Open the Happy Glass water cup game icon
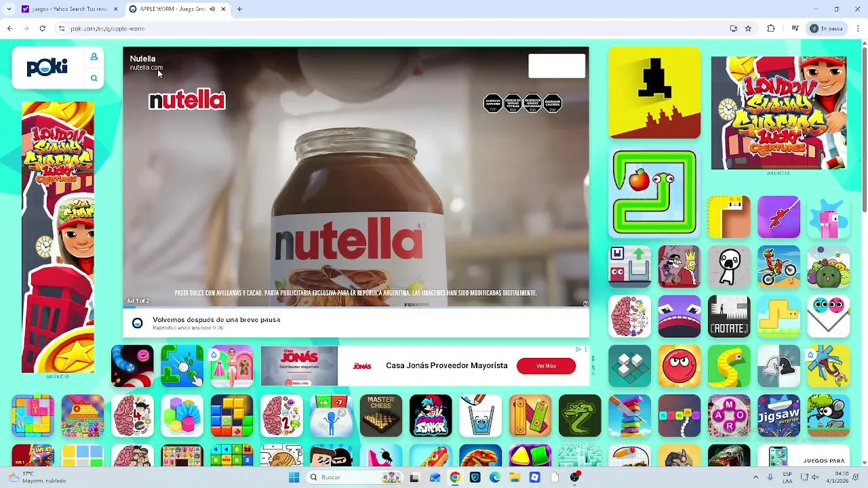868x488 pixels. 480,415
